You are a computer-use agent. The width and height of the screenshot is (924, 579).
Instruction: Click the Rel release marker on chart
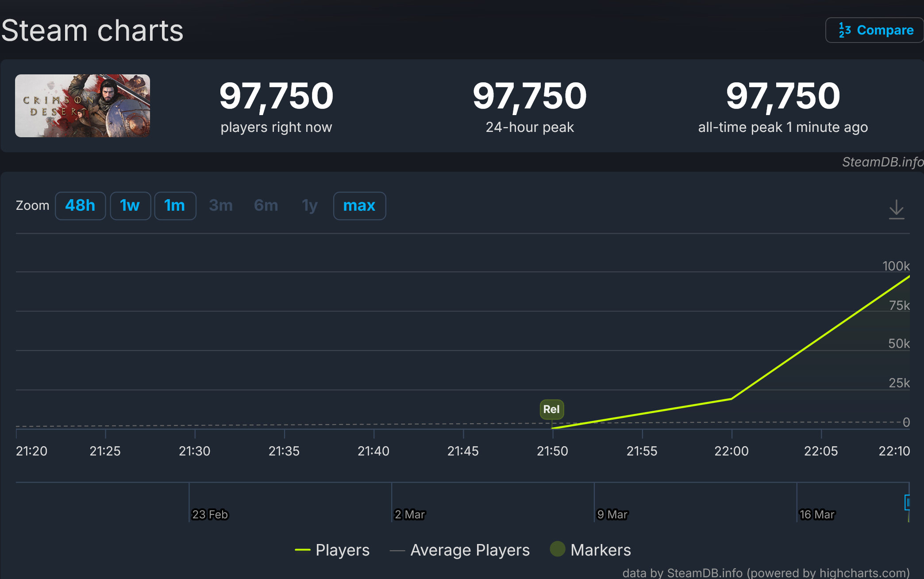pyautogui.click(x=551, y=409)
